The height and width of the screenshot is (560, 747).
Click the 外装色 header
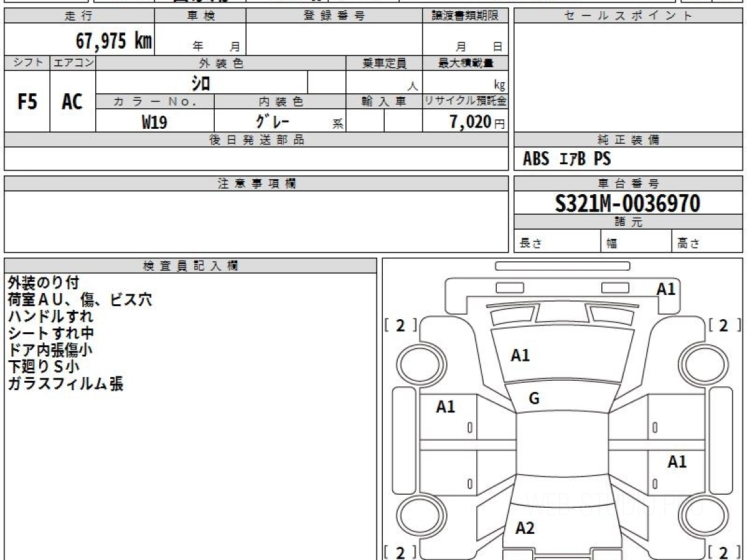pyautogui.click(x=221, y=63)
